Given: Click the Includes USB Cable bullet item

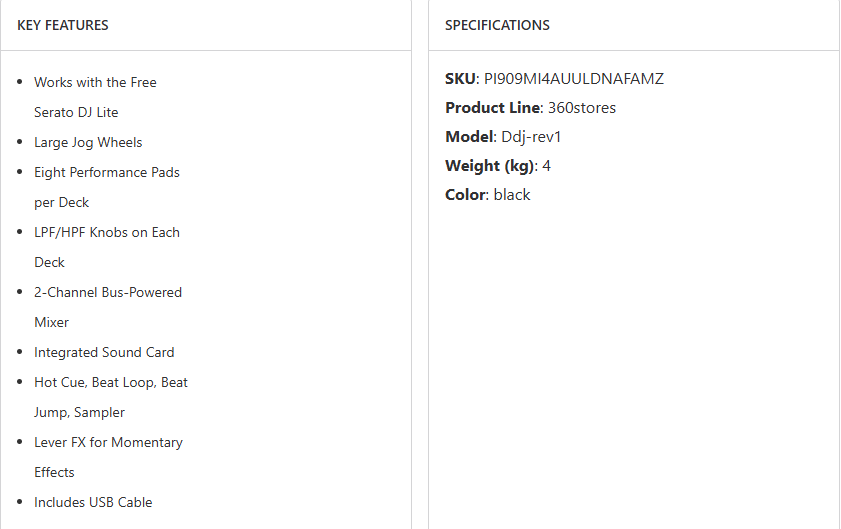Looking at the screenshot, I should pyautogui.click(x=93, y=502).
